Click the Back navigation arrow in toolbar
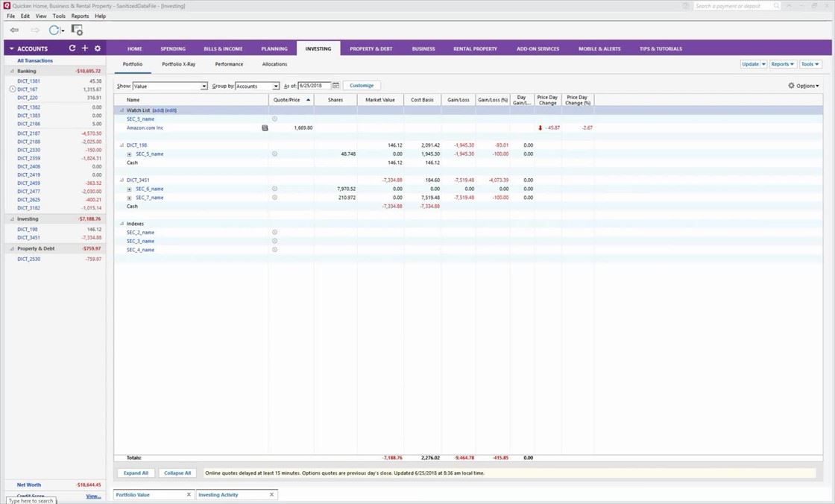835x504 pixels. pyautogui.click(x=14, y=30)
